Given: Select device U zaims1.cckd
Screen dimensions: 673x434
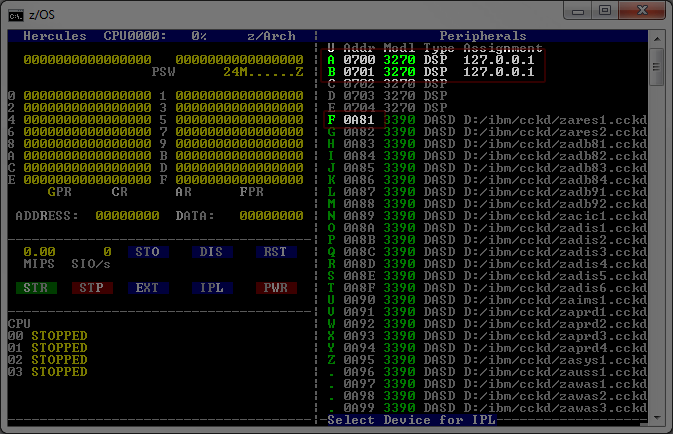Looking at the screenshot, I should tap(487, 300).
